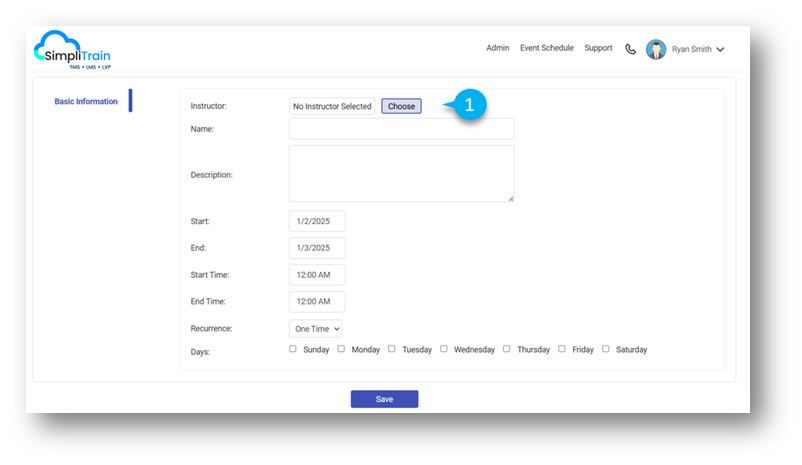The image size is (802, 465).
Task: Focus the Description text area
Action: tap(401, 174)
